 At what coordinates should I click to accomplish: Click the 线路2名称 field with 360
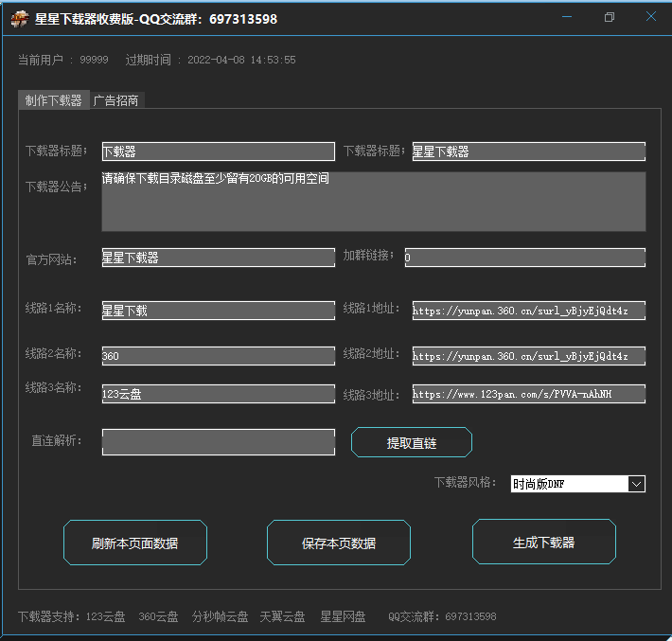219,356
